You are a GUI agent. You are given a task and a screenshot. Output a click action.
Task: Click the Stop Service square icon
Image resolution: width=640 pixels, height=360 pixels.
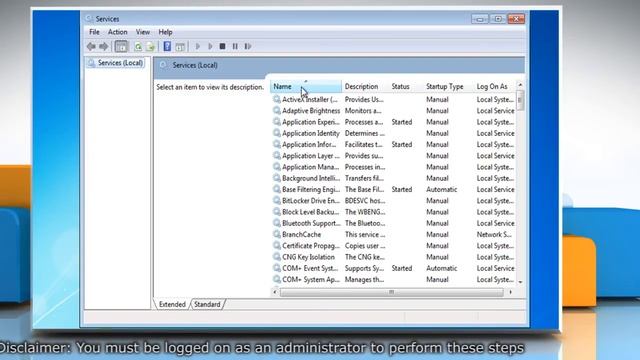click(x=222, y=47)
